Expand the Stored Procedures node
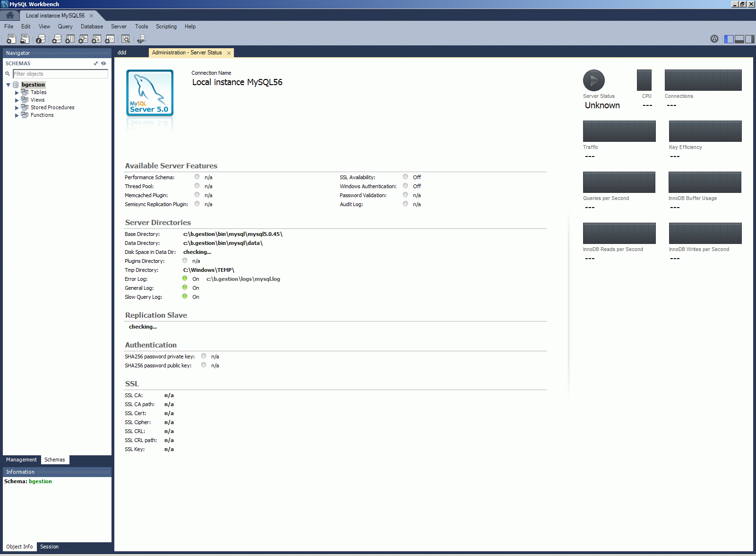Image resolution: width=756 pixels, height=556 pixels. pyautogui.click(x=17, y=108)
